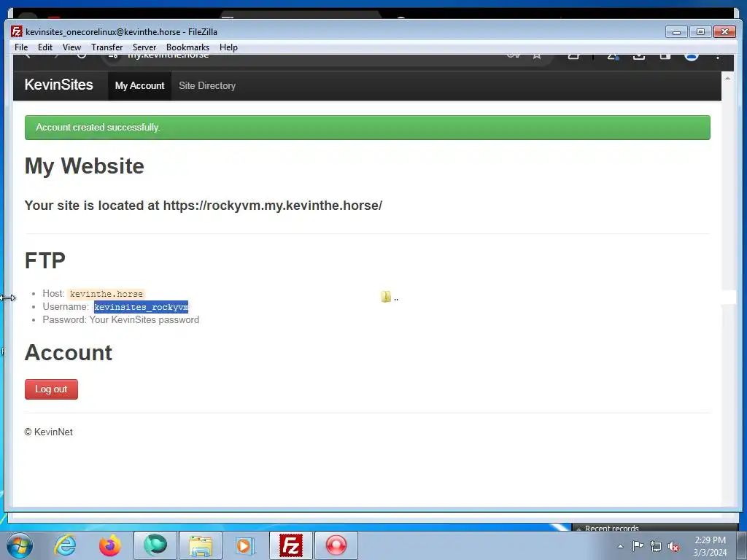This screenshot has height=560, width=747.
Task: Open the Edit menu
Action: click(x=45, y=47)
